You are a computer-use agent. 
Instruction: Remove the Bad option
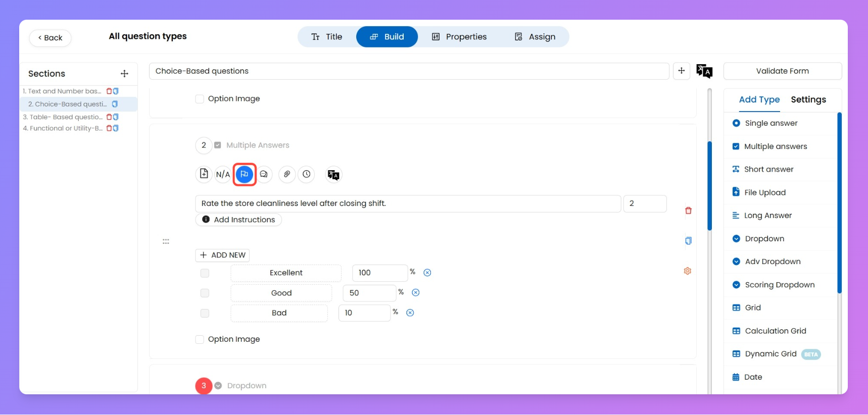point(410,313)
